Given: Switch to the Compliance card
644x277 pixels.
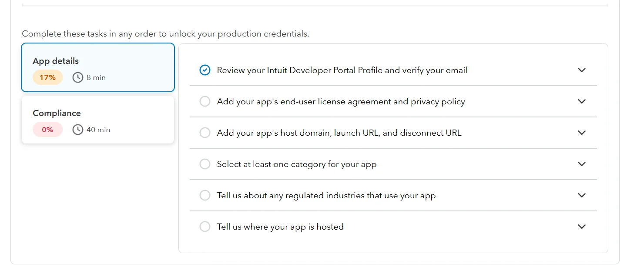Looking at the screenshot, I should pyautogui.click(x=98, y=120).
